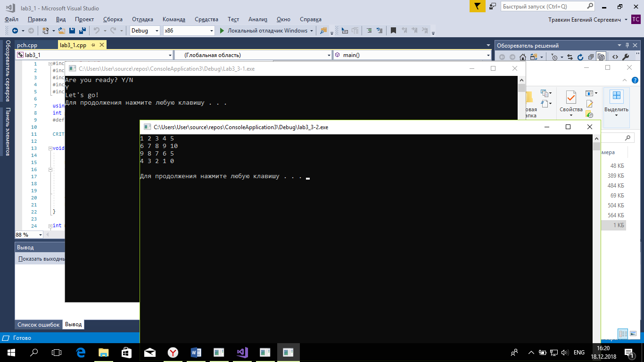This screenshot has height=362, width=644.
Task: Open the Global scope dropdown
Action: [253, 55]
